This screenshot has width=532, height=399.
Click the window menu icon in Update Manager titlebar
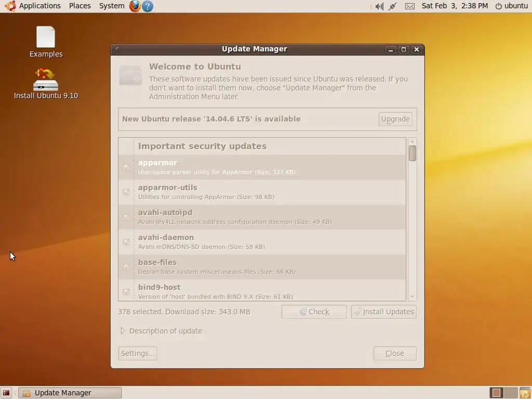tap(117, 49)
